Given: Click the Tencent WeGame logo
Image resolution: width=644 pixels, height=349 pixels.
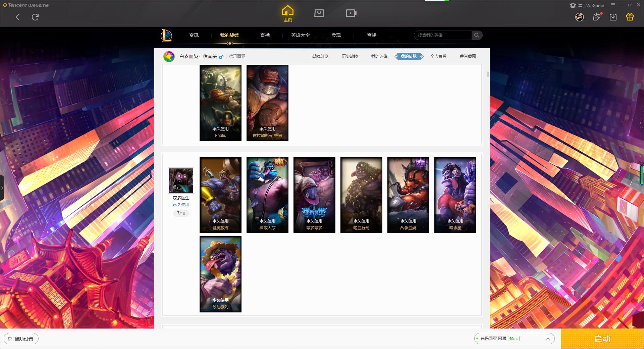Looking at the screenshot, I should coord(26,5).
